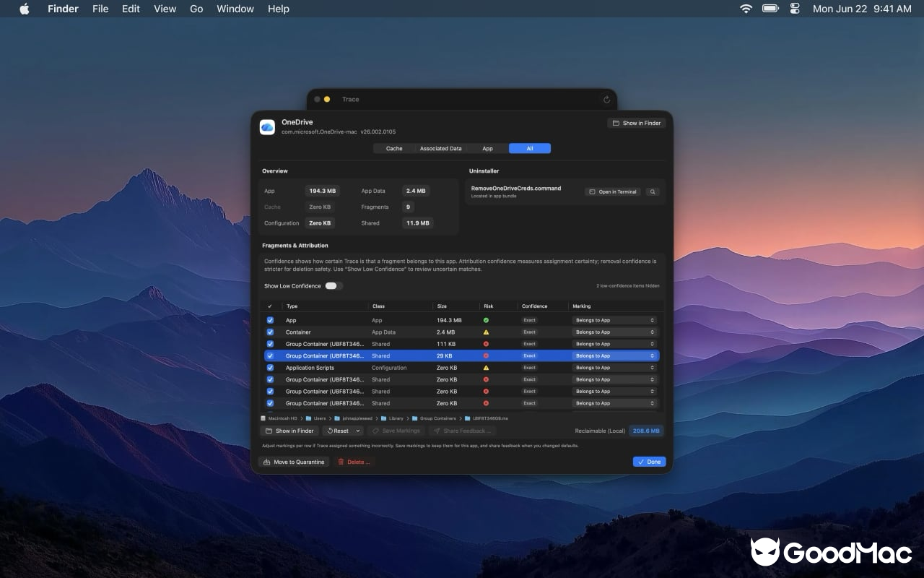This screenshot has width=924, height=578.
Task: Click the red risk icon in the 29 KB row
Action: tap(486, 355)
